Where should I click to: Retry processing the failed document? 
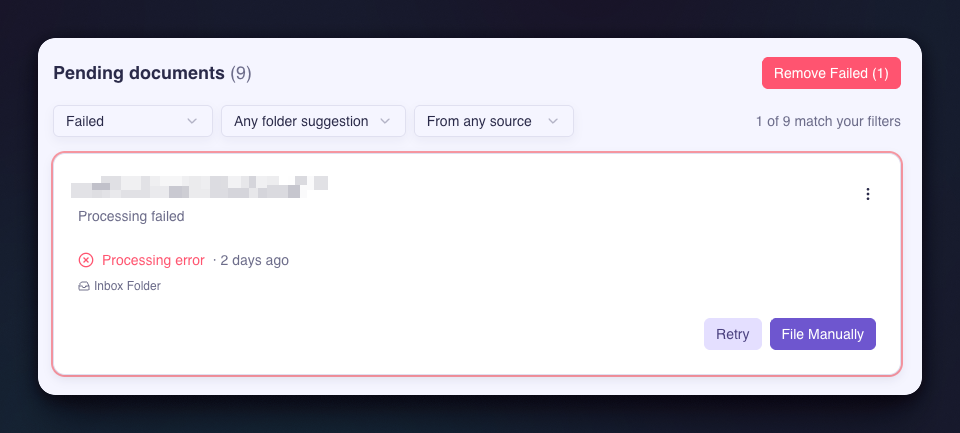point(732,334)
